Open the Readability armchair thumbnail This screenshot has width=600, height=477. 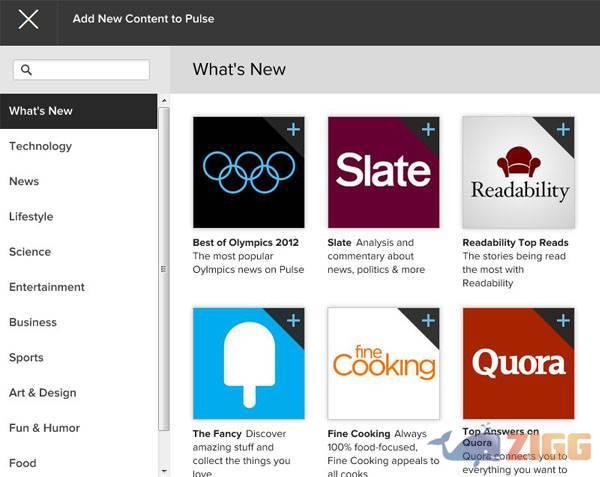(518, 173)
